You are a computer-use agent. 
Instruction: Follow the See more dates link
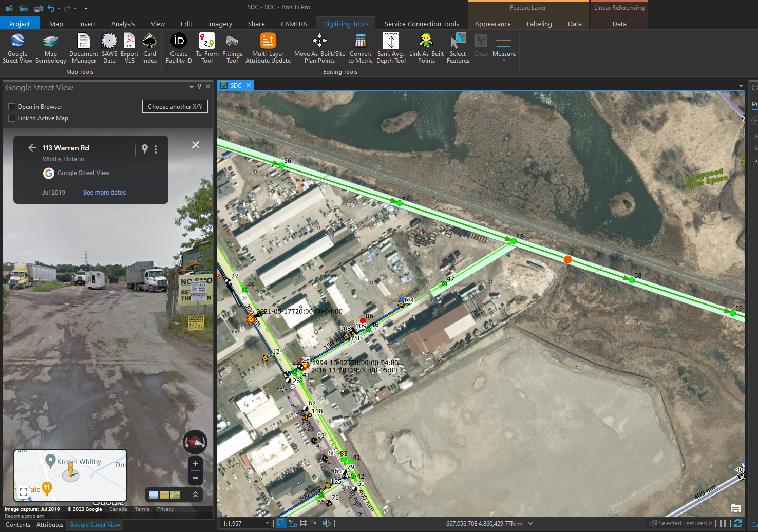coord(104,193)
